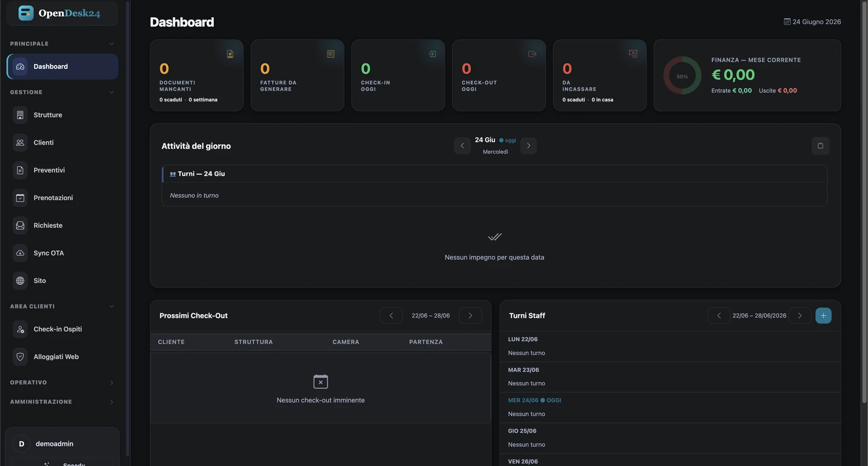Screen dimensions: 868x466
Task: Open the Richieste menu item
Action: [62, 226]
